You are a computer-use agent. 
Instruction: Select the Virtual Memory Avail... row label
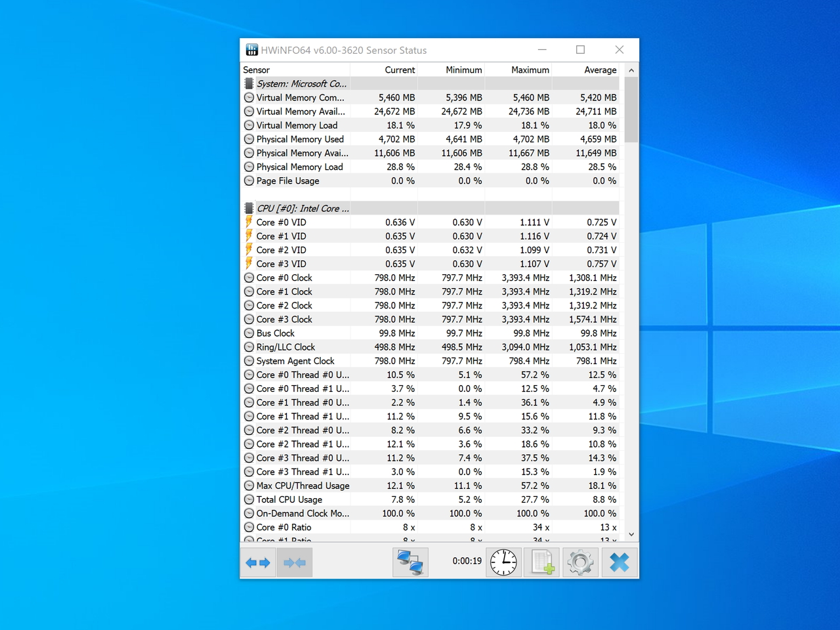pos(301,112)
